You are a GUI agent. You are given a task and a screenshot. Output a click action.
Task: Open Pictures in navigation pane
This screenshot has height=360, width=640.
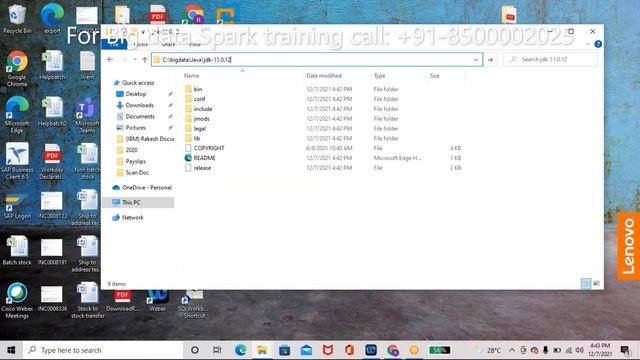[136, 128]
